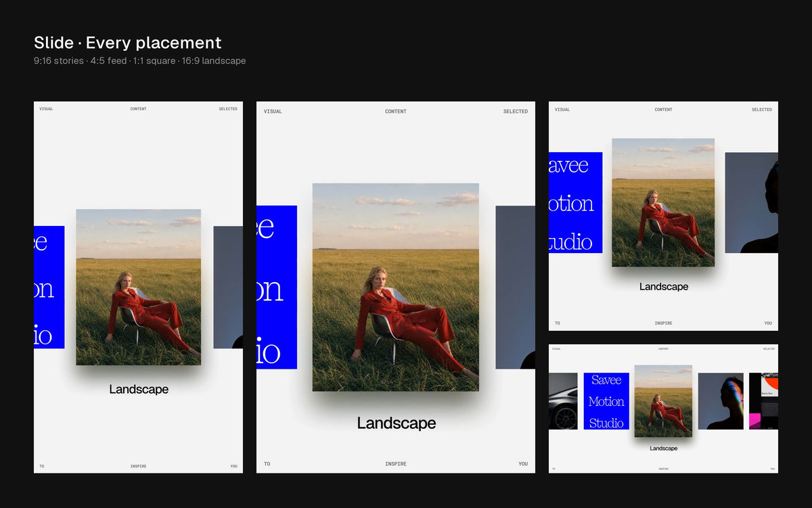
Task: Click "TO" in the 9:16 stories slide footer
Action: (41, 466)
